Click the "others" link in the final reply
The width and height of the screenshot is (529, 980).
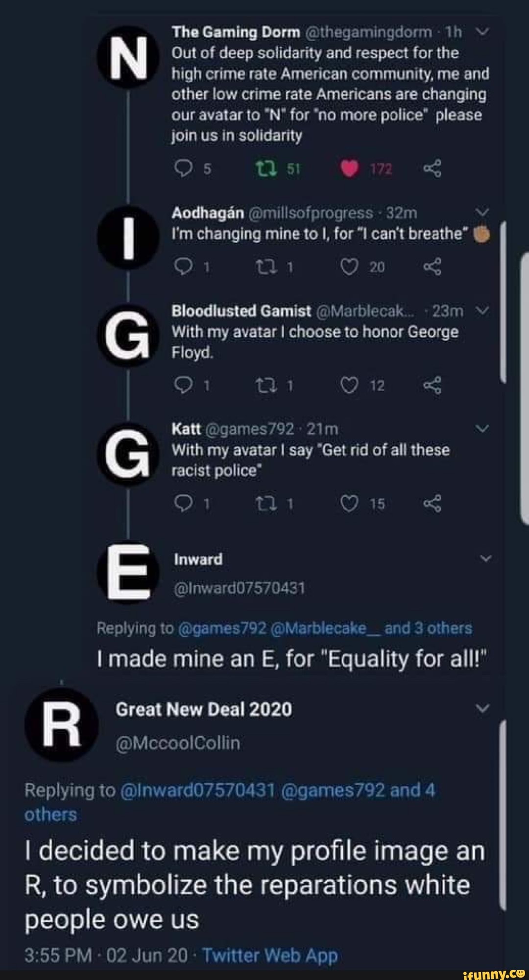[x=50, y=815]
